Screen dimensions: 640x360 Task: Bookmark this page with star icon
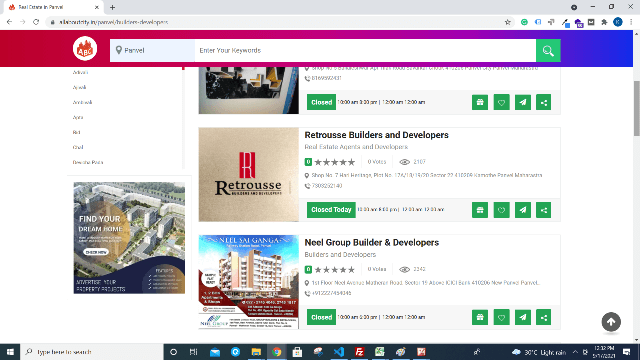pyautogui.click(x=507, y=22)
